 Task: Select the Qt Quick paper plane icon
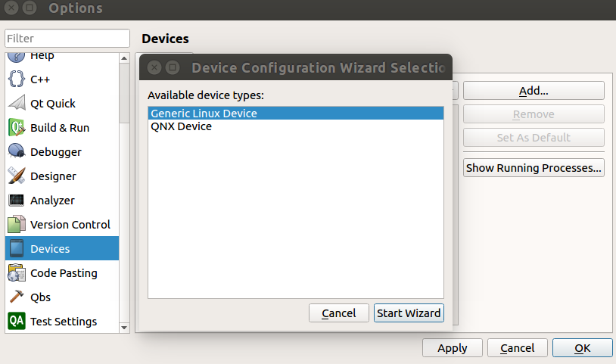point(17,103)
